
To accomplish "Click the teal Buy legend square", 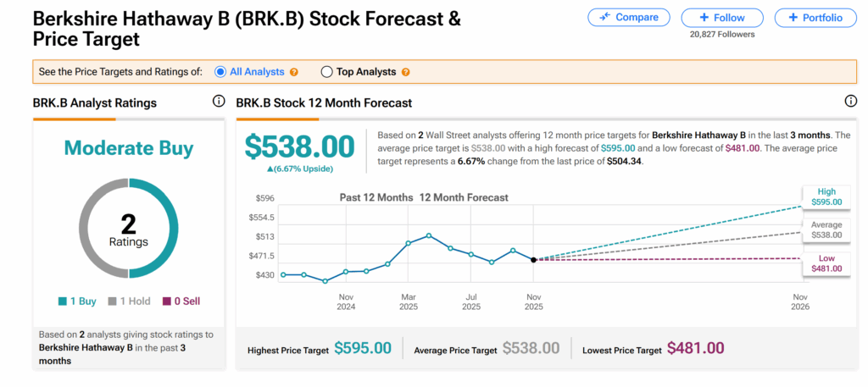I will click(x=62, y=301).
